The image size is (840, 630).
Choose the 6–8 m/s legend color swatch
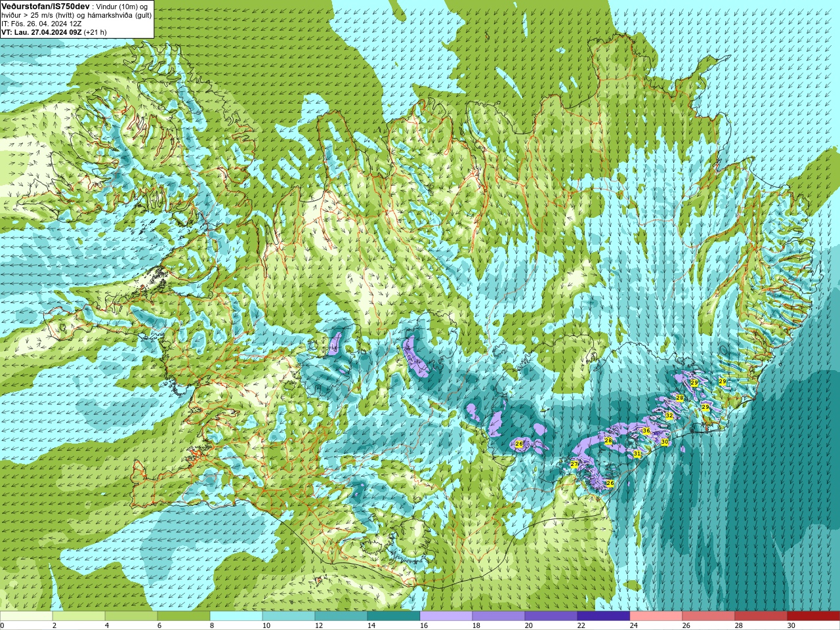coord(184,616)
